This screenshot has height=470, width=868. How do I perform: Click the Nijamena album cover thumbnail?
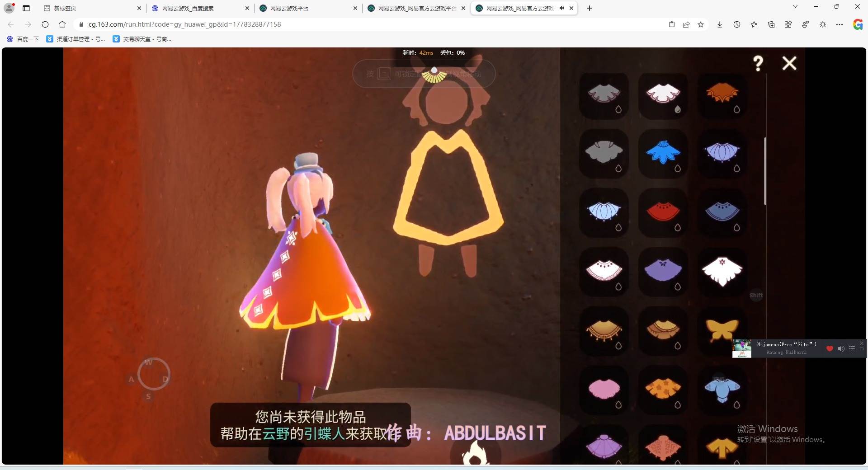point(741,348)
